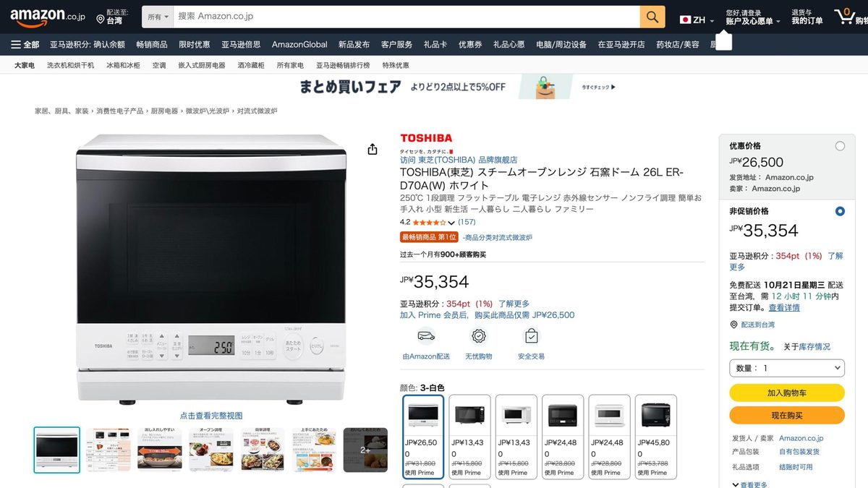This screenshot has height=488, width=868.
Task: Click 加入购物车 button
Action: pyautogui.click(x=787, y=393)
